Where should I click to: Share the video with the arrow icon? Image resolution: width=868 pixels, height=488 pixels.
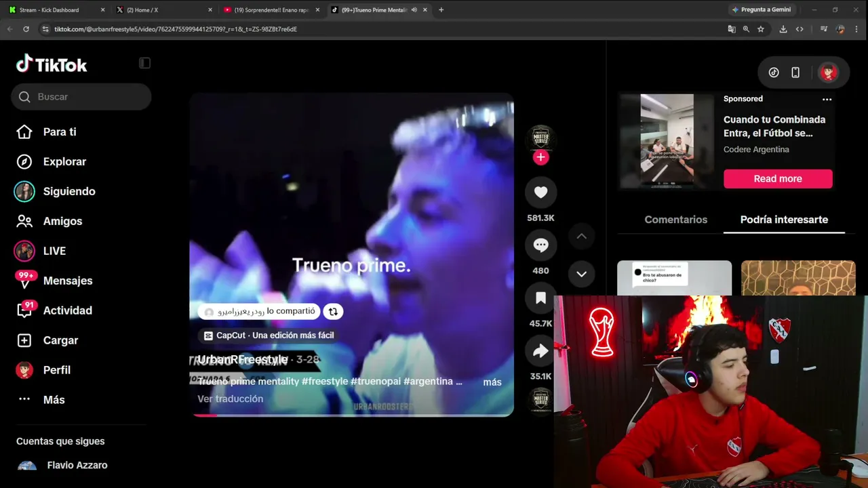pos(540,351)
